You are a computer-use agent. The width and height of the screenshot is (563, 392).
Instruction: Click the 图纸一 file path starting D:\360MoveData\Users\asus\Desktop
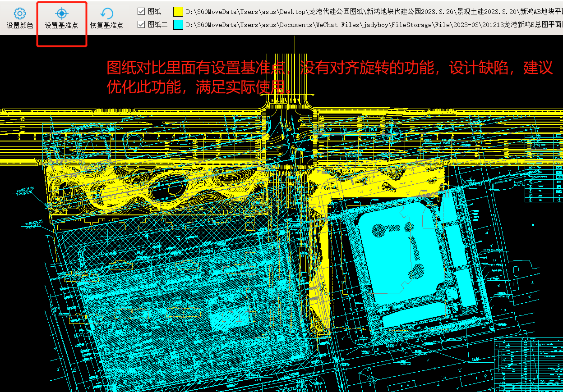374,11
